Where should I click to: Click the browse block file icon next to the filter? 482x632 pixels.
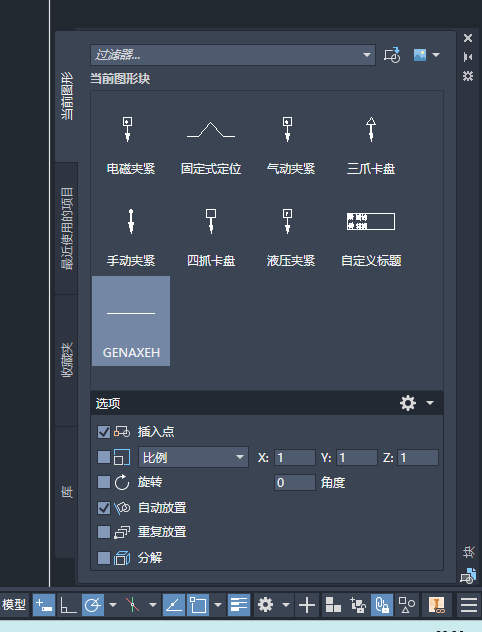pos(392,55)
